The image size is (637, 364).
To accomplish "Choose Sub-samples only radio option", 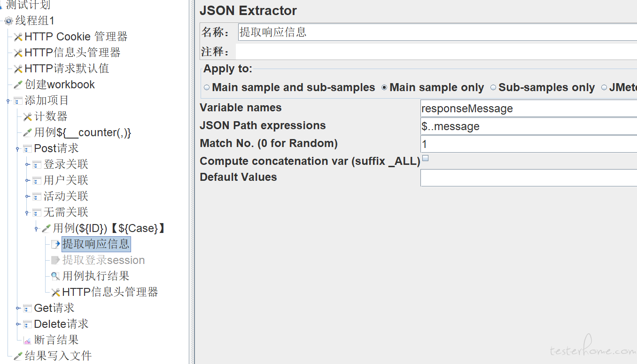I will 493,87.
